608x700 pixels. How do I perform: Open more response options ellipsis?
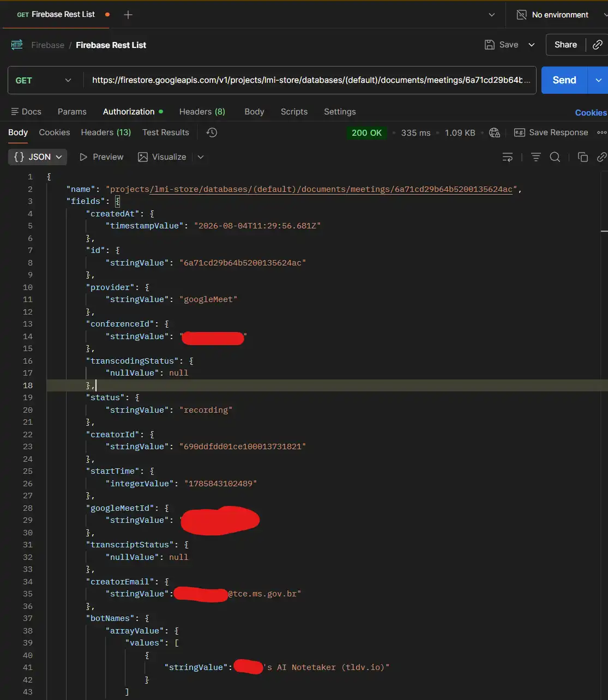click(x=601, y=132)
